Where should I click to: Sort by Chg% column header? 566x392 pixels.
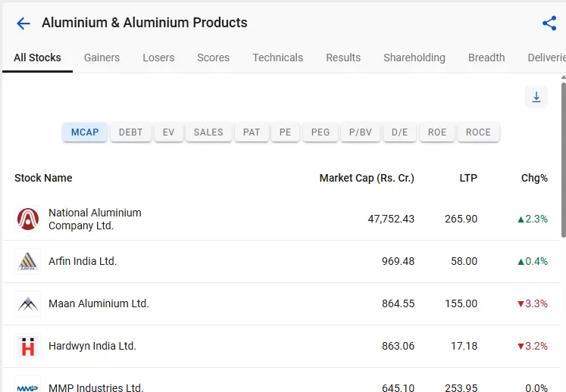(x=534, y=178)
